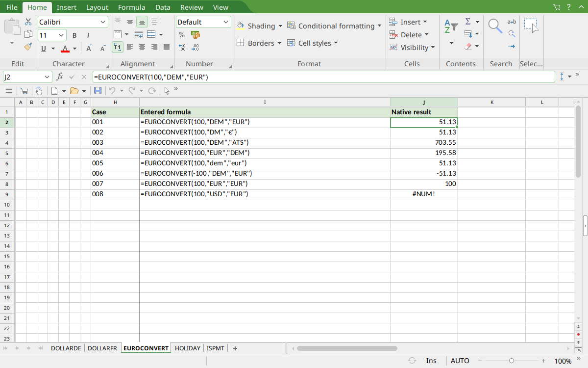Click the large Search magnifier icon
The width and height of the screenshot is (588, 368).
tap(495, 26)
